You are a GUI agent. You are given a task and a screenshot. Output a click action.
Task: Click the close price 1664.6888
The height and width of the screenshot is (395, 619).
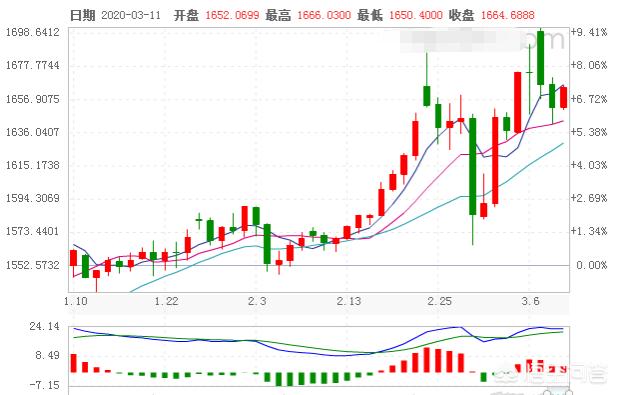click(x=508, y=15)
